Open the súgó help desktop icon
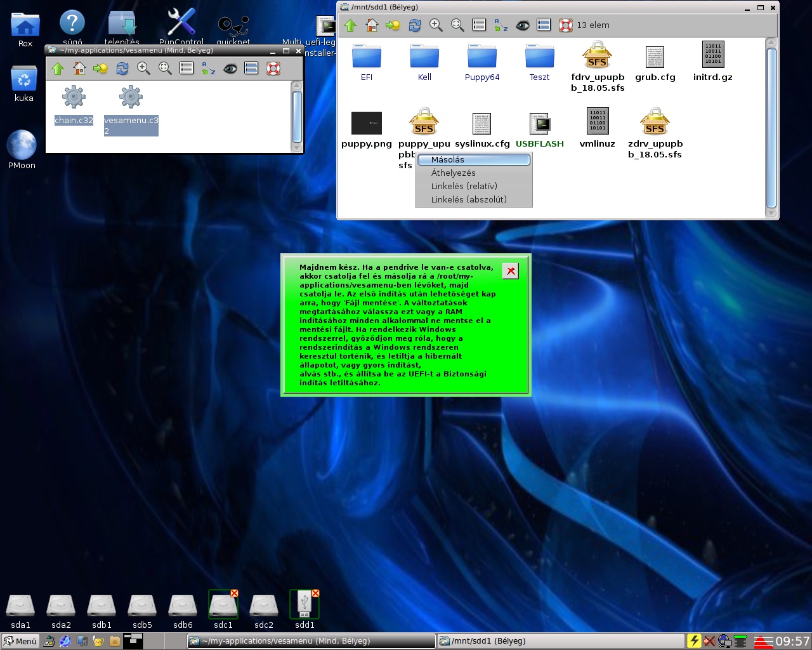The image size is (812, 650). coord(72,27)
